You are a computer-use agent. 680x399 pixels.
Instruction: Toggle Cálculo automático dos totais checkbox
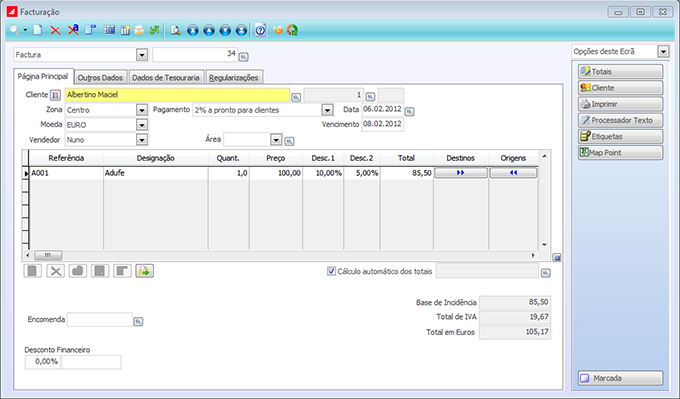(331, 271)
